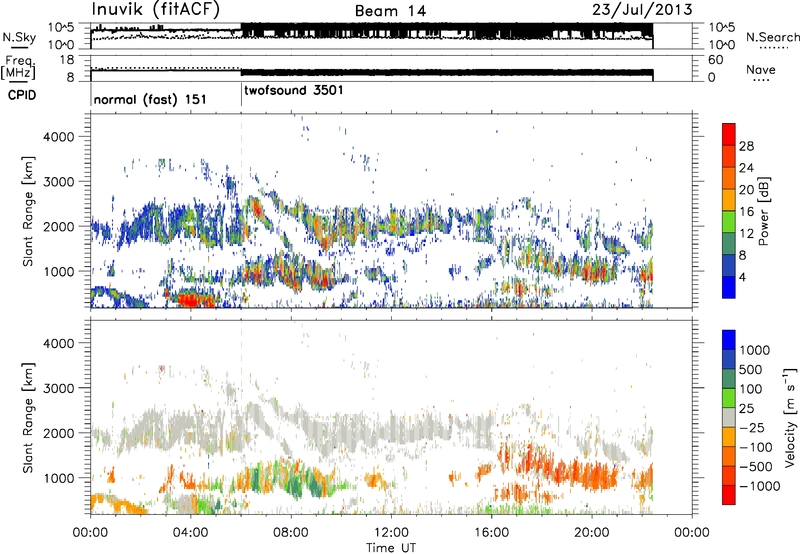This screenshot has height=554, width=800.
Task: Click the '-1000' tick on the Velocity scale
Action: [x=759, y=486]
